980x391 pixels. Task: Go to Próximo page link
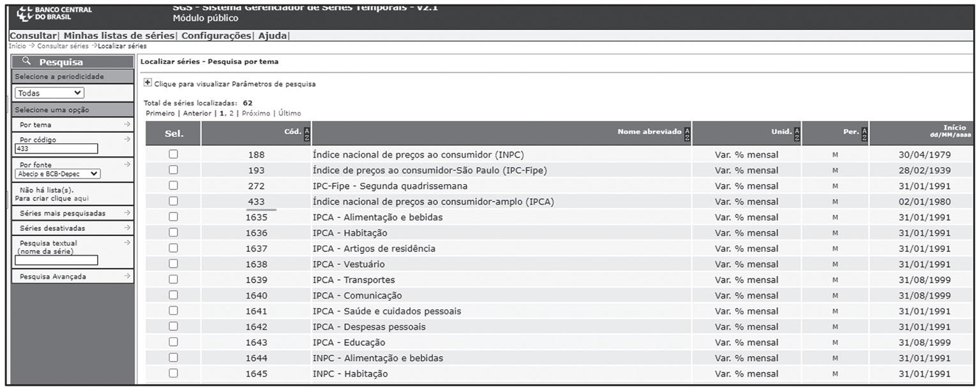click(x=255, y=113)
